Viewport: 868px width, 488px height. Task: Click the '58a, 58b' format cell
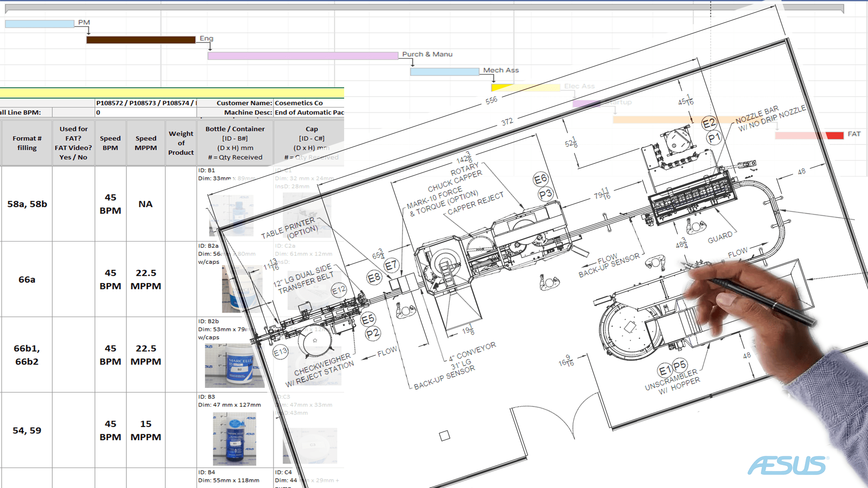(x=27, y=204)
